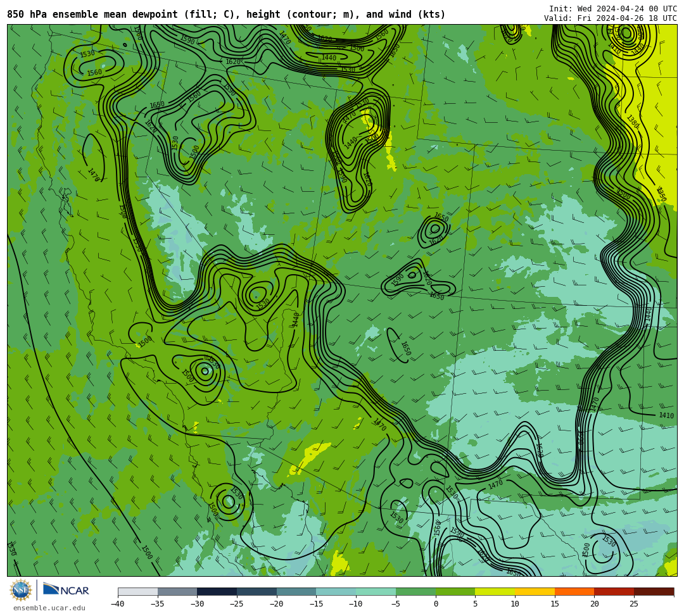
Task: Click the -40 colorbar tick label
Action: (118, 604)
